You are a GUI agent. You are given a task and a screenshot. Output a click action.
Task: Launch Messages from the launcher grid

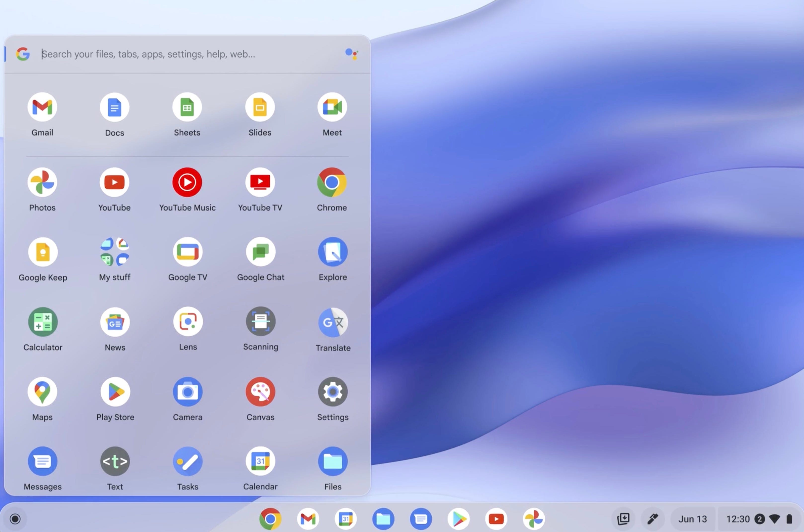pyautogui.click(x=43, y=461)
